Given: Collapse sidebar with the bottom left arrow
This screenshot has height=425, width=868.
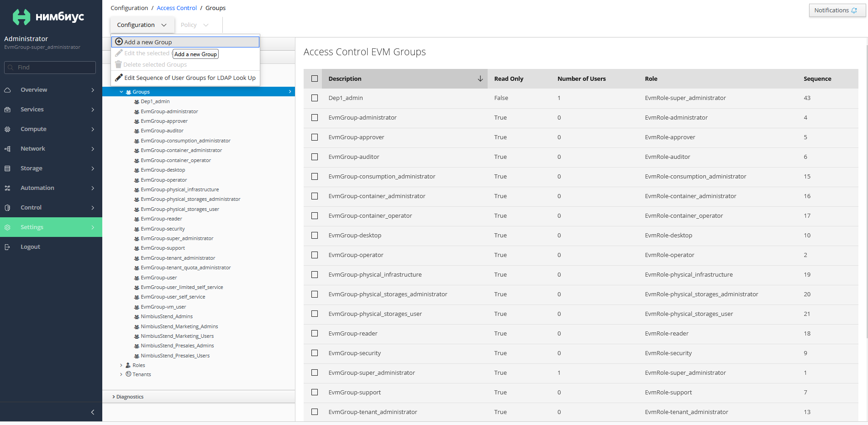Looking at the screenshot, I should pos(93,412).
